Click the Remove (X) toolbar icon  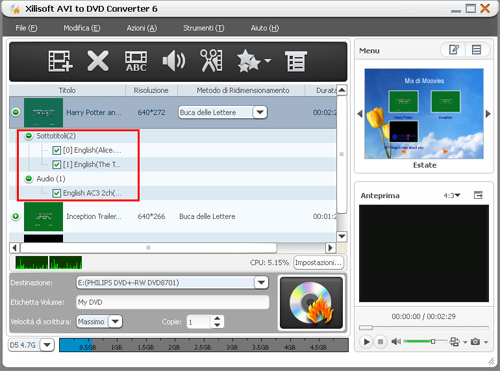tap(98, 61)
